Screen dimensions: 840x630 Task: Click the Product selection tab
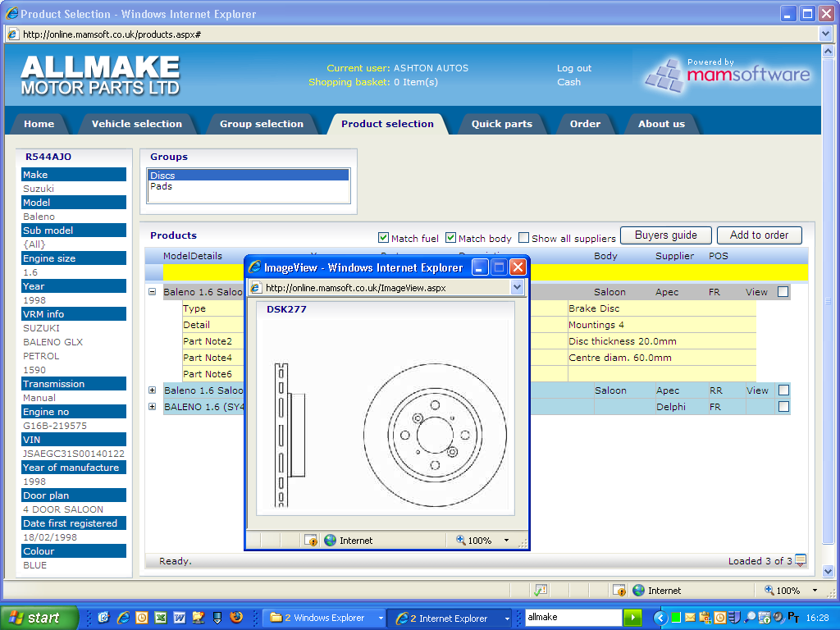pos(387,124)
